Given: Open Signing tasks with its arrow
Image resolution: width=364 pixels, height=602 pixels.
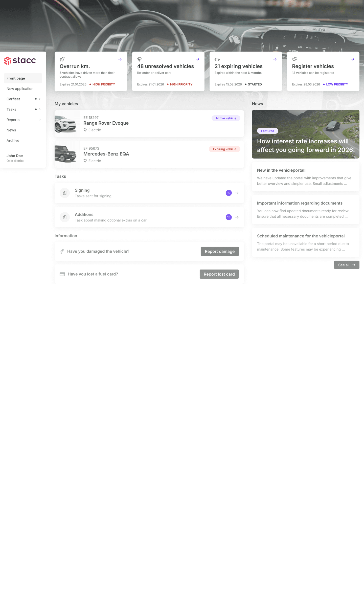Looking at the screenshot, I should [237, 193].
